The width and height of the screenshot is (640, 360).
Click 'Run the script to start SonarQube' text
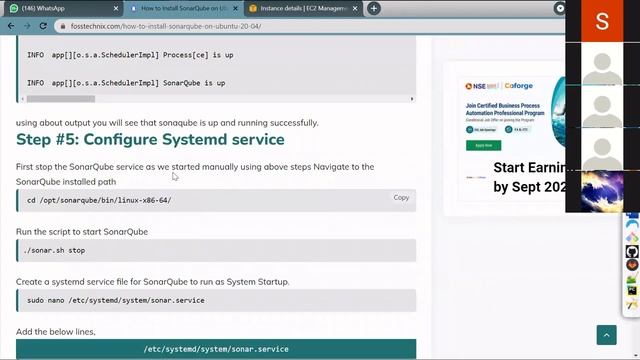82,232
